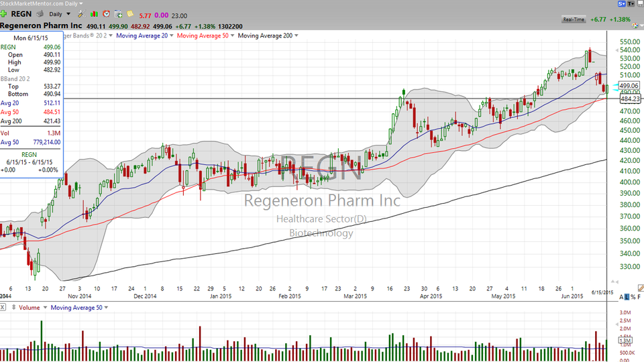
Task: Click the small triangle beside 540.00 on scale
Action: [x=616, y=50]
